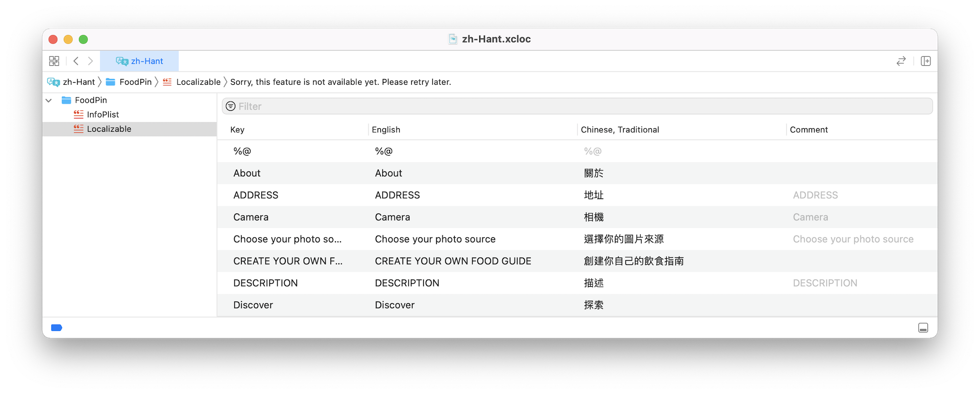Collapse the FoodPin folder tree
The height and width of the screenshot is (394, 980).
pyautogui.click(x=49, y=101)
